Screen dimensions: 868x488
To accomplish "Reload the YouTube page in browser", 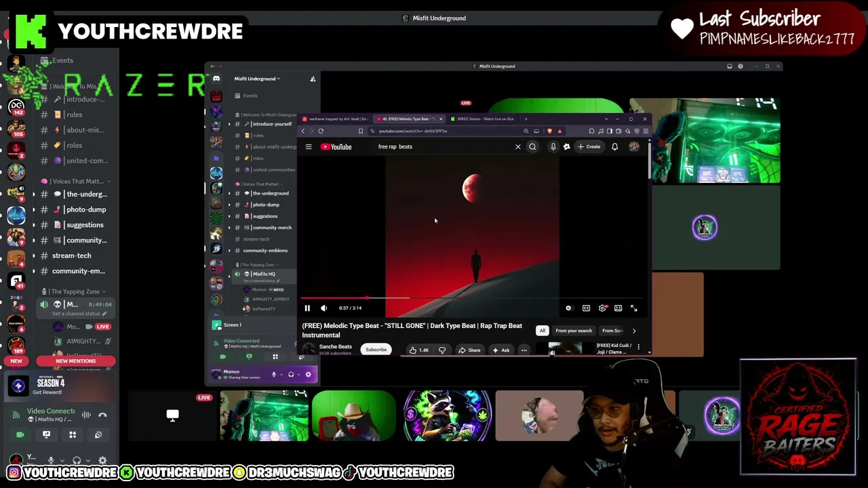I will click(x=321, y=131).
